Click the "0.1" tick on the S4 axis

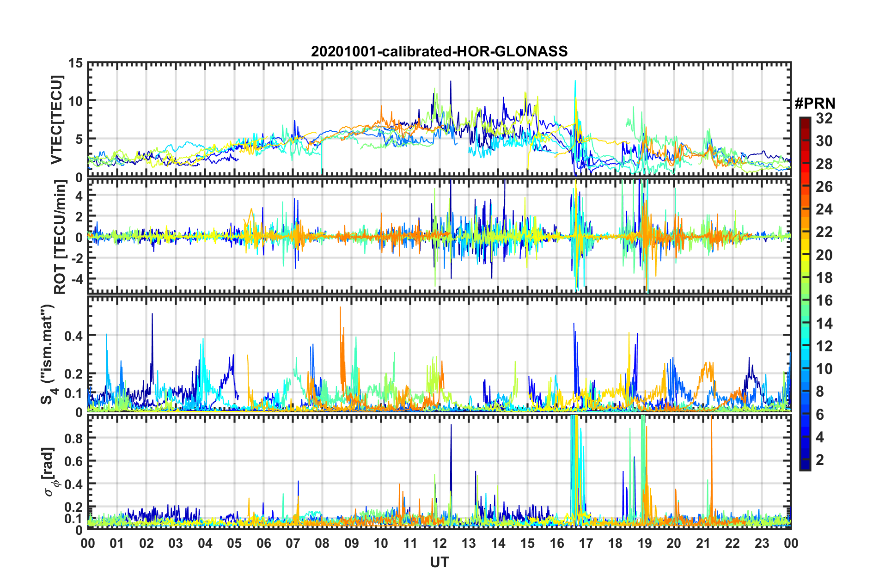[x=73, y=393]
